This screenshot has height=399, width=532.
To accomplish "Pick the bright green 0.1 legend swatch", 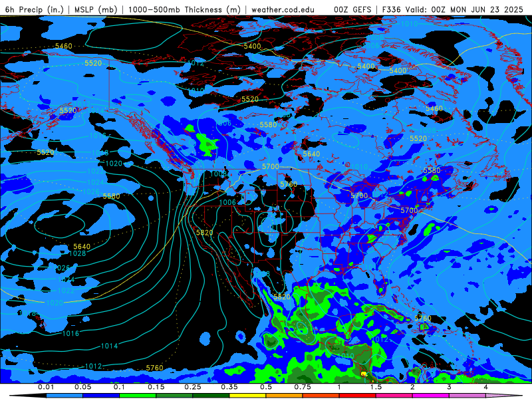I will click(x=138, y=396).
